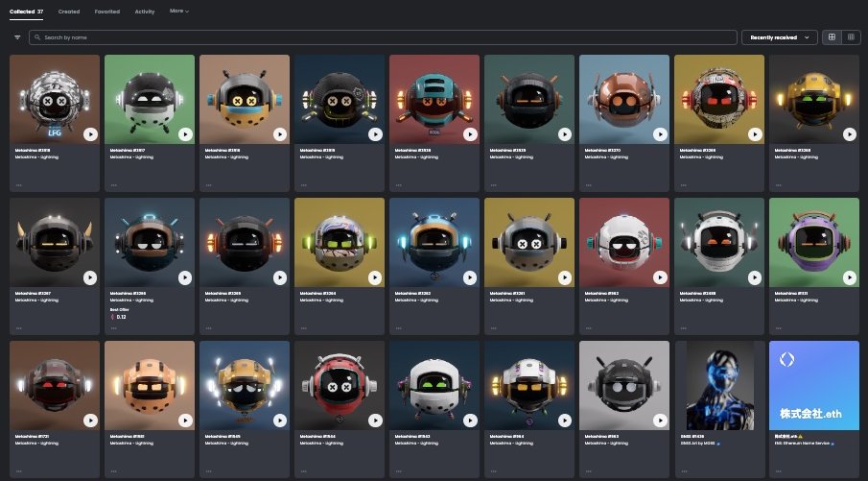Viewport: 868px width, 481px height.
Task: Click the Metashima collection link on purple robot card
Action: pos(796,301)
